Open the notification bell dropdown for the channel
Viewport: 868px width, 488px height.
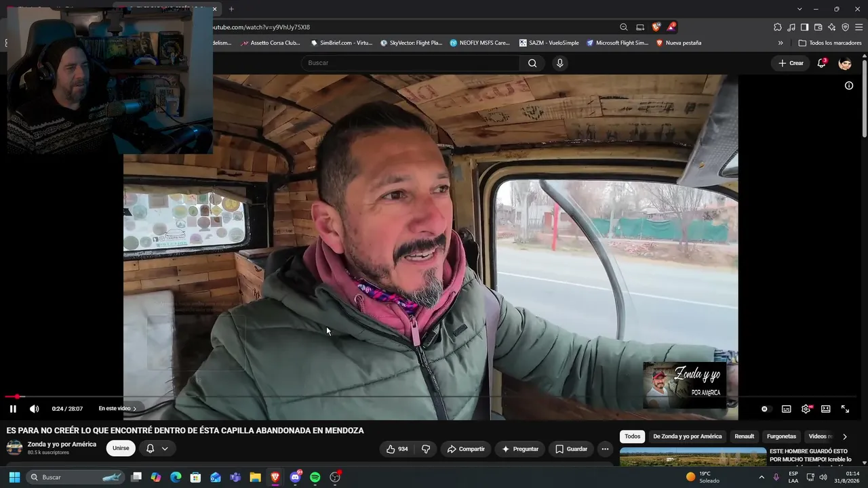coord(157,448)
